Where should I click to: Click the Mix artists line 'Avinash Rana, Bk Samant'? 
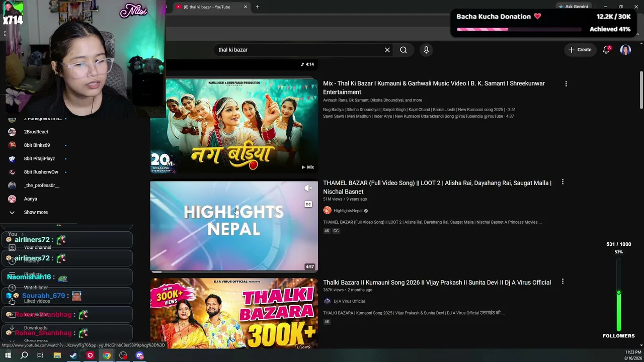click(x=372, y=100)
